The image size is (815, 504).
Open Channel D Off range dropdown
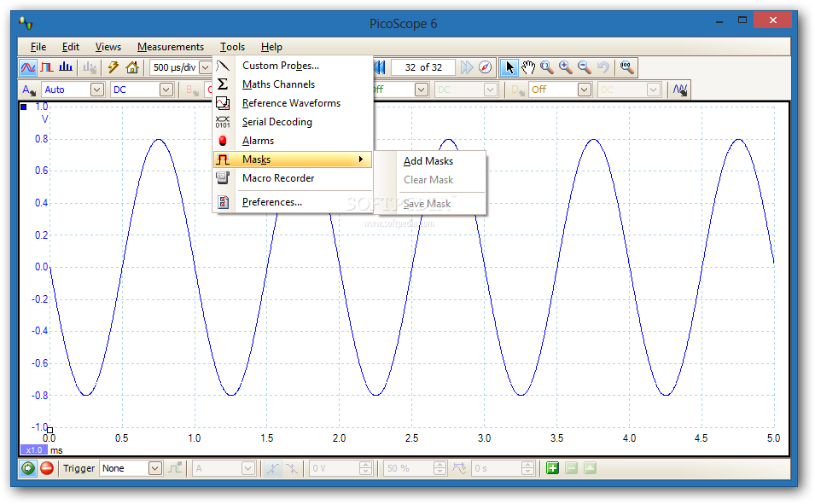pos(585,90)
